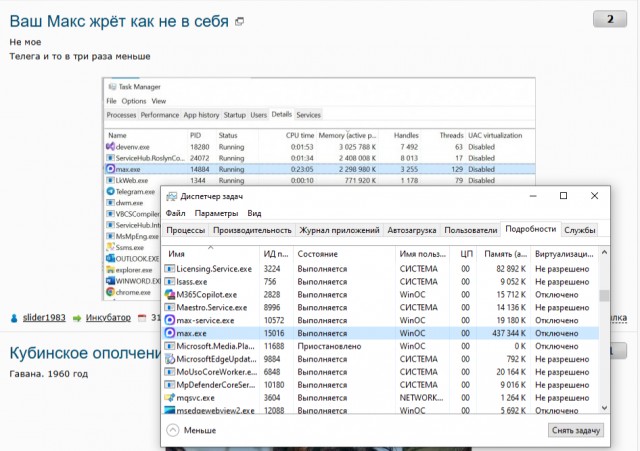Click the lsass.exe process icon
The image size is (640, 451).
[x=169, y=282]
